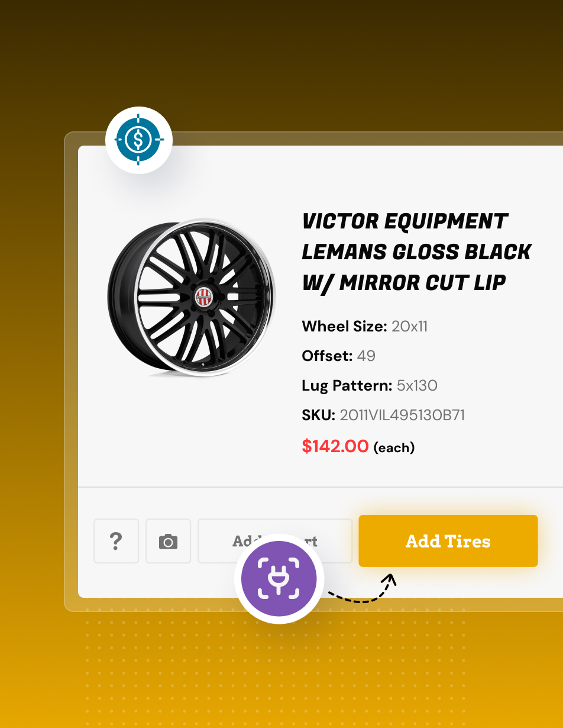
Task: Click the Wheel Size label
Action: [x=345, y=326]
